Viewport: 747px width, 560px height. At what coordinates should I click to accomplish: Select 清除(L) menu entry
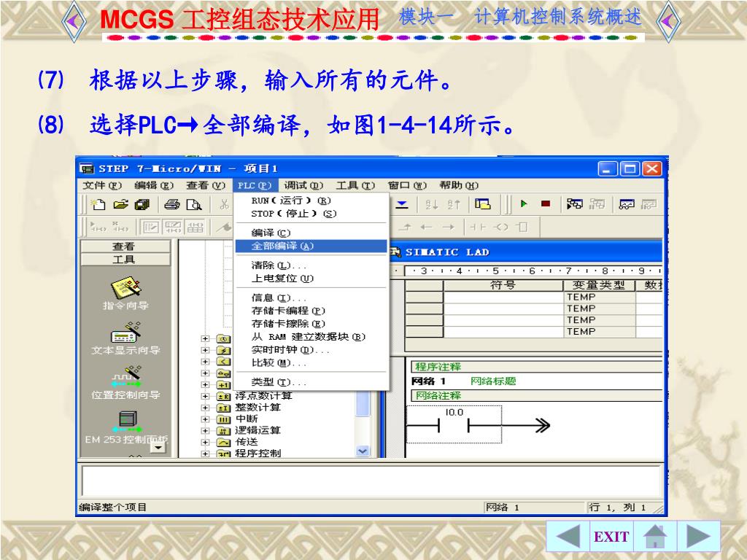pos(311,265)
